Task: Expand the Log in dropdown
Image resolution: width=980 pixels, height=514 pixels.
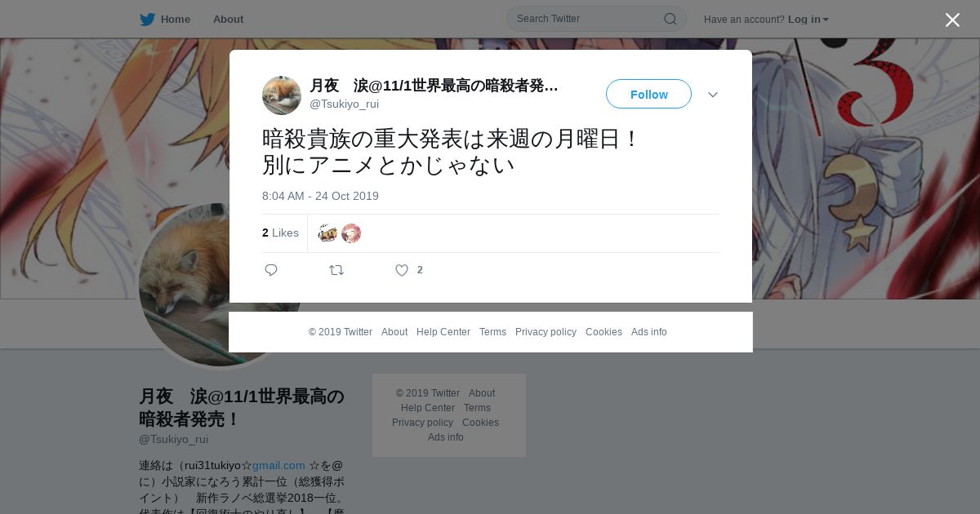Action: pos(808,19)
